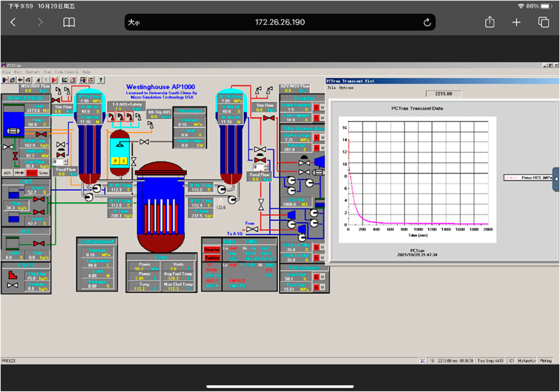Click the running man icon in PCTran toolbar

pyautogui.click(x=38, y=80)
